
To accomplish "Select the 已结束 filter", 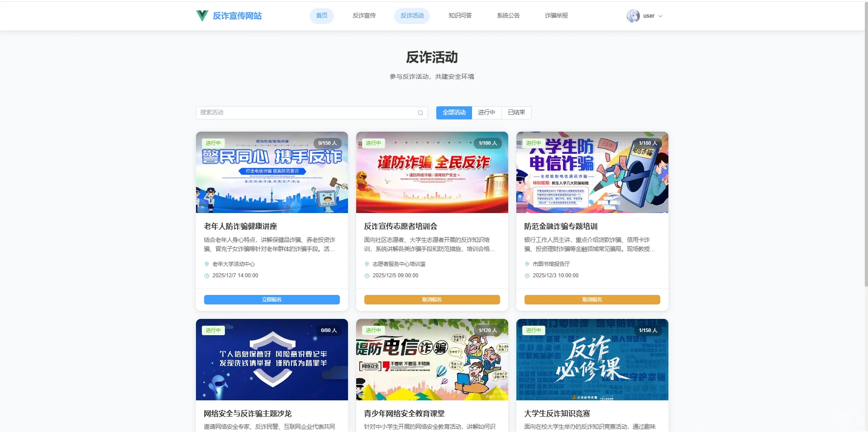I will click(516, 113).
